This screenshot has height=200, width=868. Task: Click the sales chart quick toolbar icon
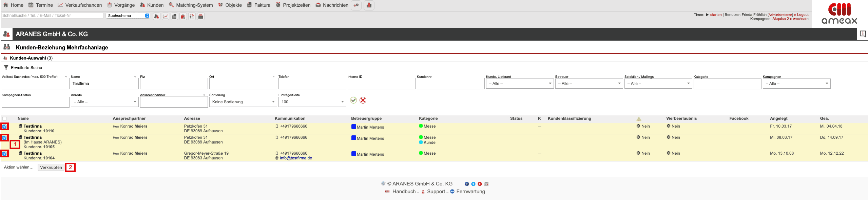coord(166,16)
